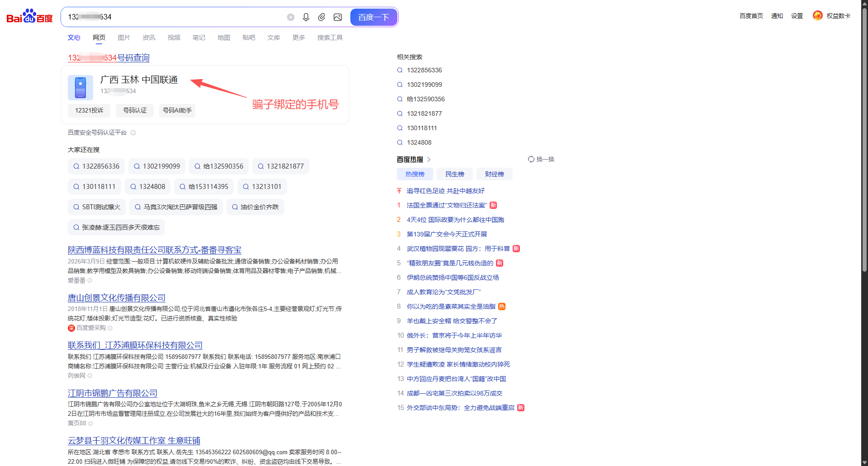Open the 权益数卡 account icon

[x=818, y=15]
